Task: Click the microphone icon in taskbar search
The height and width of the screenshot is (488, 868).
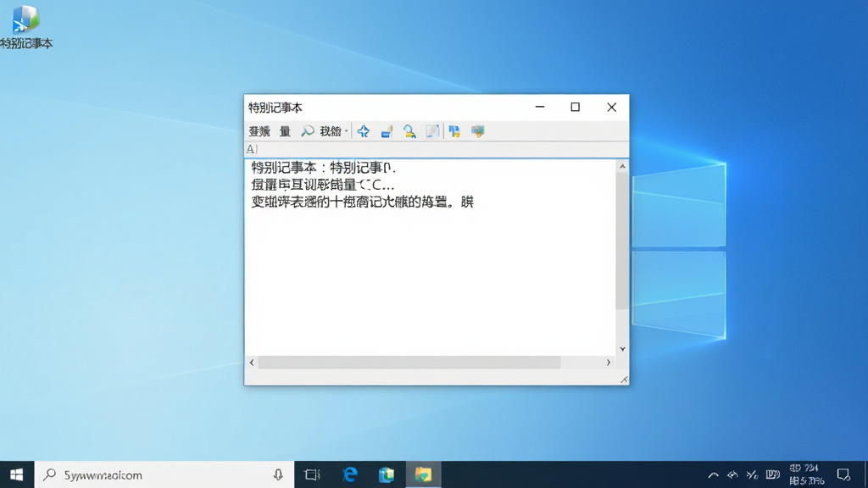Action: pyautogui.click(x=278, y=474)
